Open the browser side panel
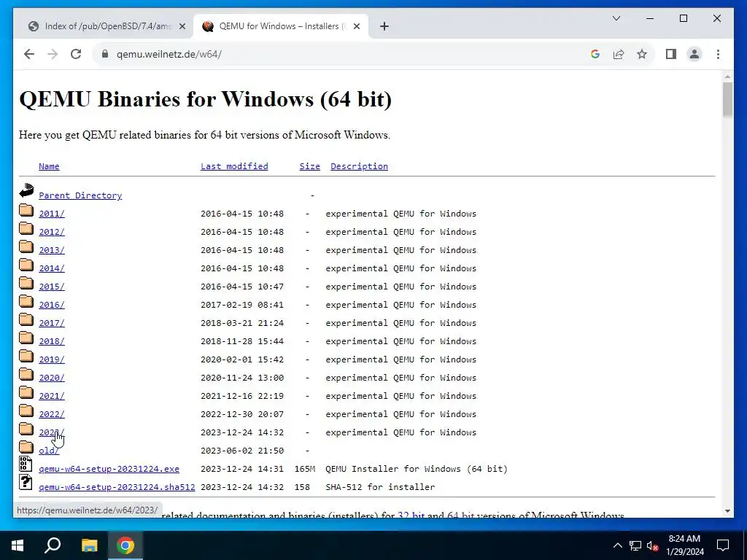The height and width of the screenshot is (560, 747). (671, 54)
